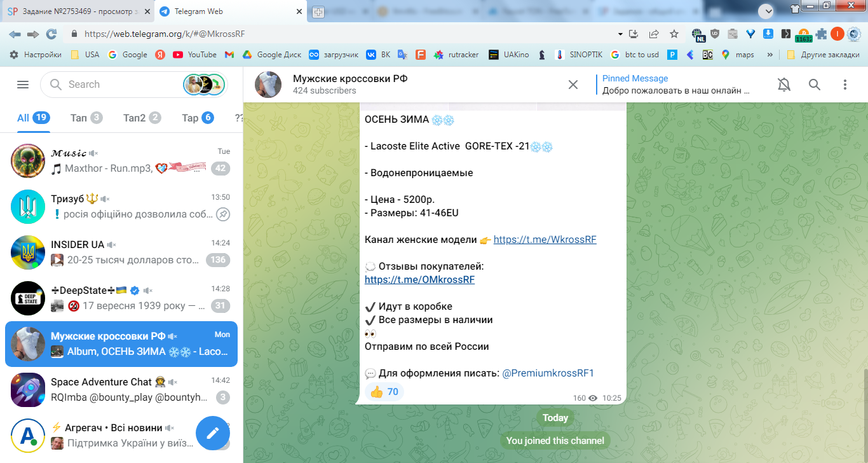The width and height of the screenshot is (868, 463).
Task: Reload the Telegram Web page
Action: (x=51, y=34)
